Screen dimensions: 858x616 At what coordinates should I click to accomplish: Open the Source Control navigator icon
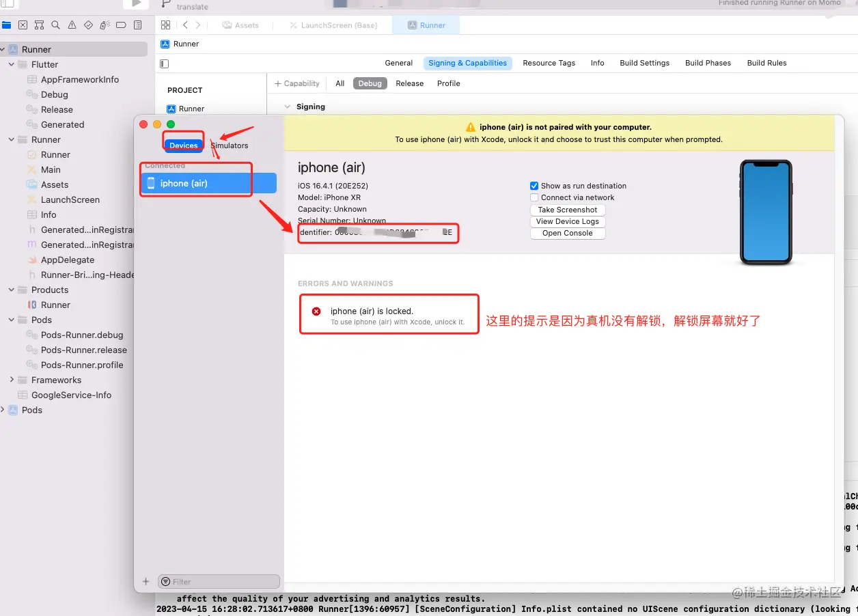click(x=23, y=25)
